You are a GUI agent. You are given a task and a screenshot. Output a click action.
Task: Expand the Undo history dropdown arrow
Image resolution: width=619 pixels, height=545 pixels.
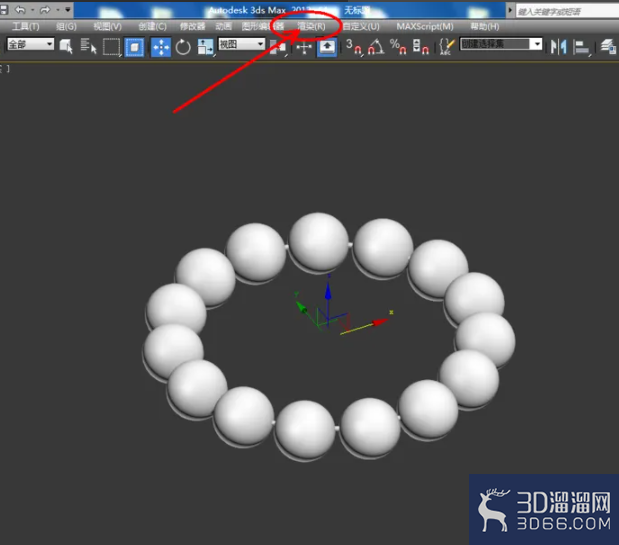pos(33,9)
